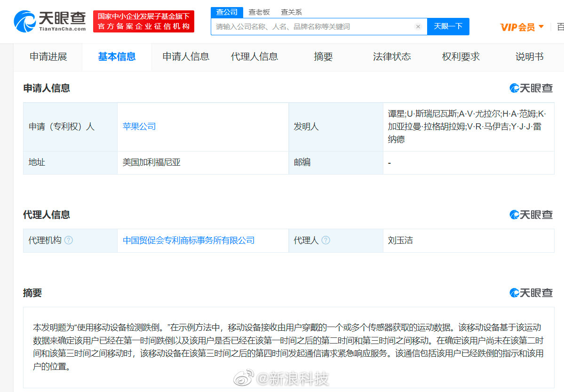Image resolution: width=564 pixels, height=392 pixels.
Task: Click help icon next to 代理人
Action: pyautogui.click(x=326, y=240)
